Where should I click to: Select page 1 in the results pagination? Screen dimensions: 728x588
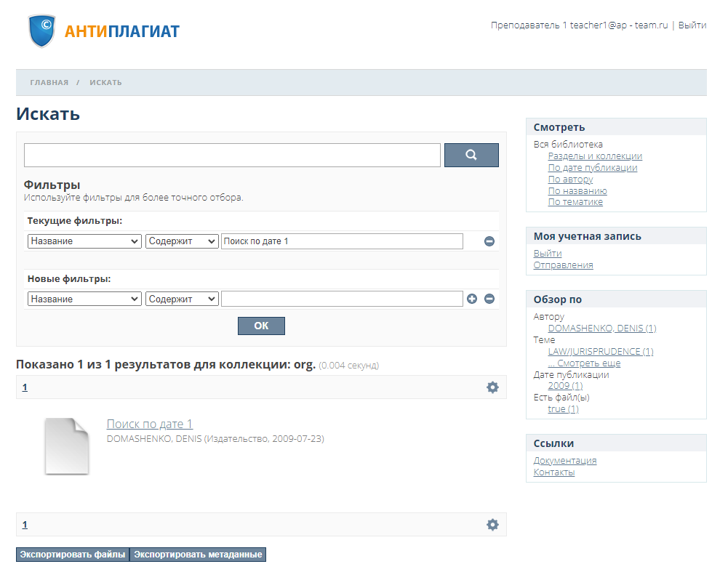25,387
